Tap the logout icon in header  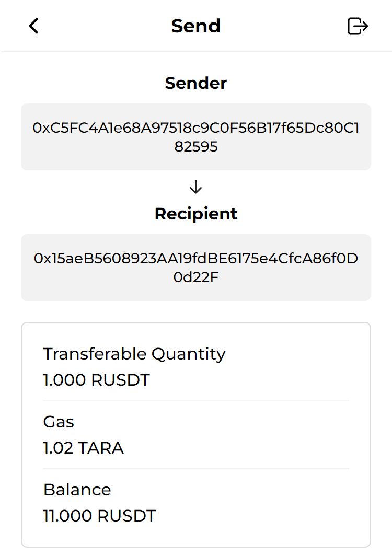(x=358, y=26)
